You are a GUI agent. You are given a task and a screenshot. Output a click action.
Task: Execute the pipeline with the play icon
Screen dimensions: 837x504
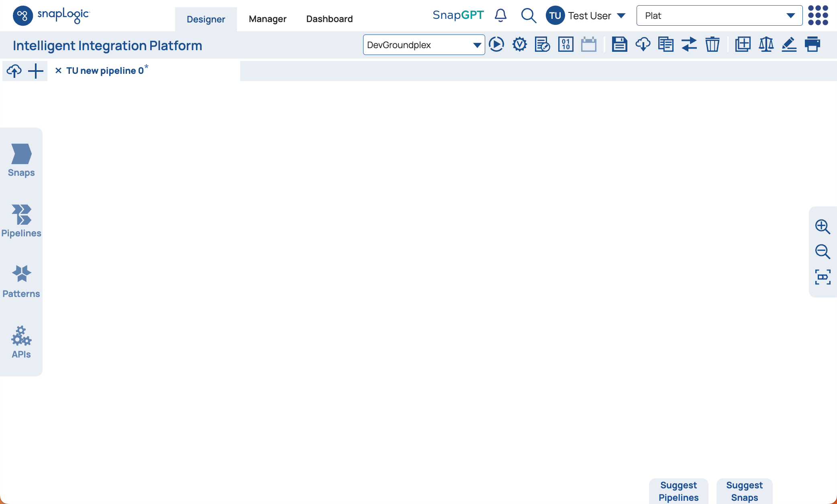click(496, 45)
